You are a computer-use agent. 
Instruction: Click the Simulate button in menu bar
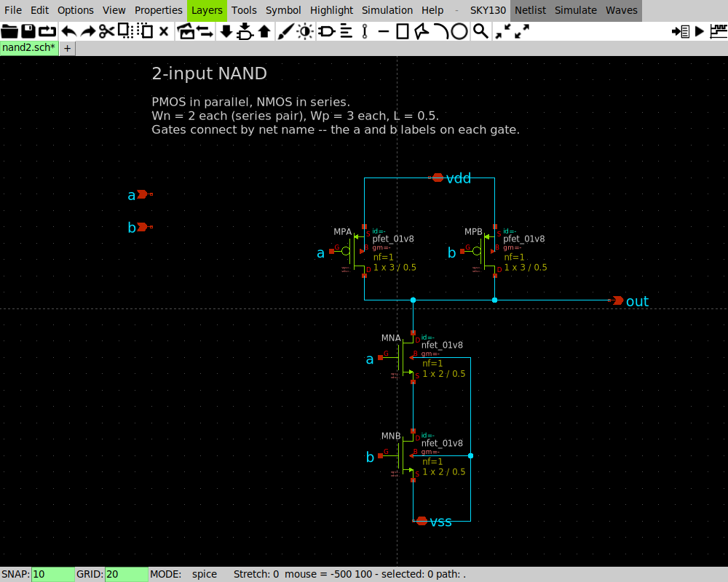click(x=576, y=10)
